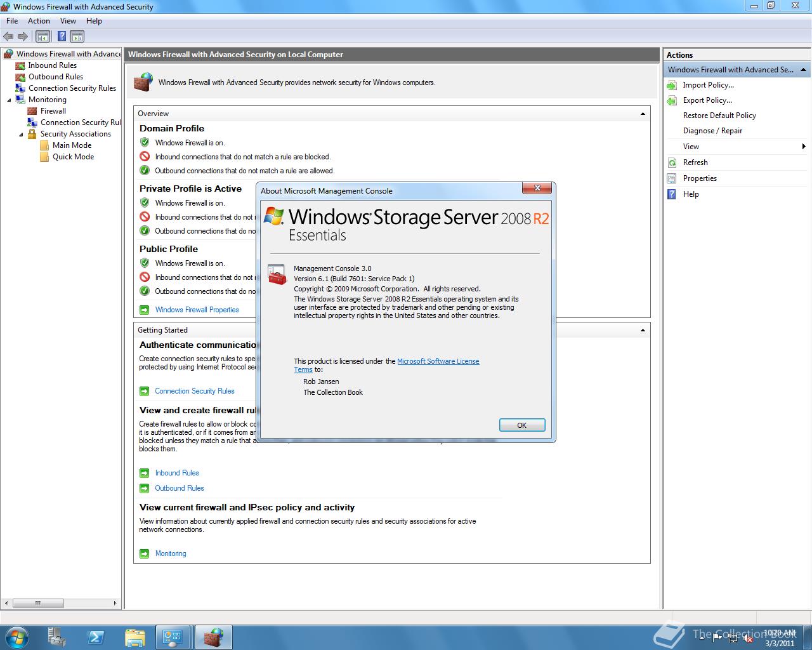Click the Back arrow toolbar icon
This screenshot has height=650, width=812.
[x=8, y=36]
